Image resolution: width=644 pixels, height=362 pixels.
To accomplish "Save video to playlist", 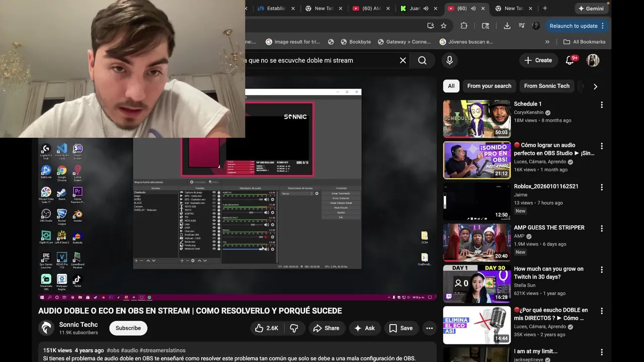I will pos(401,328).
